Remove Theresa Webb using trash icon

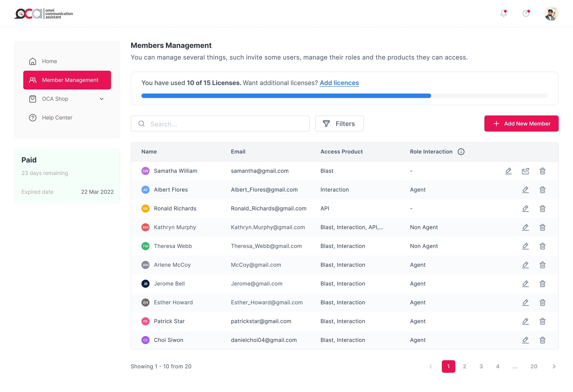[x=542, y=246]
